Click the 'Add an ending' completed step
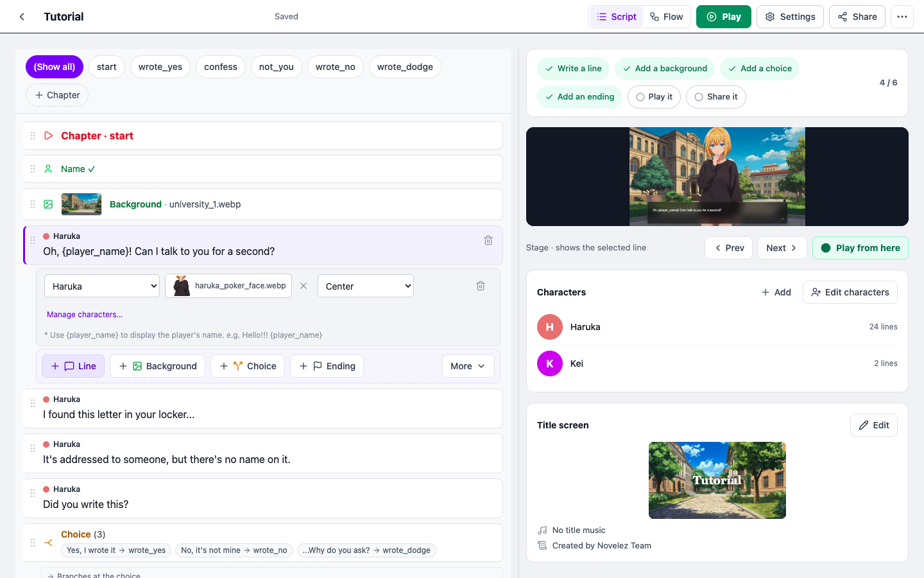Viewport: 924px width, 578px height. [x=579, y=97]
